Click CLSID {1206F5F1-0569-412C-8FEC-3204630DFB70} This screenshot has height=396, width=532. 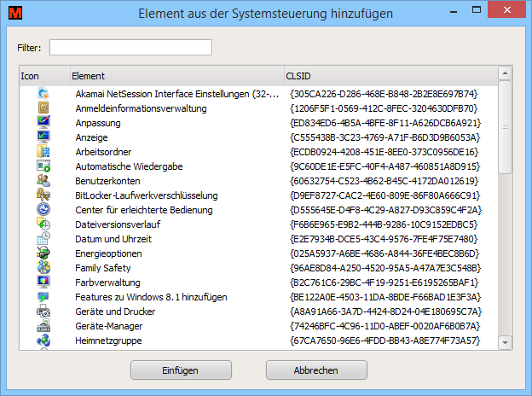click(x=384, y=108)
